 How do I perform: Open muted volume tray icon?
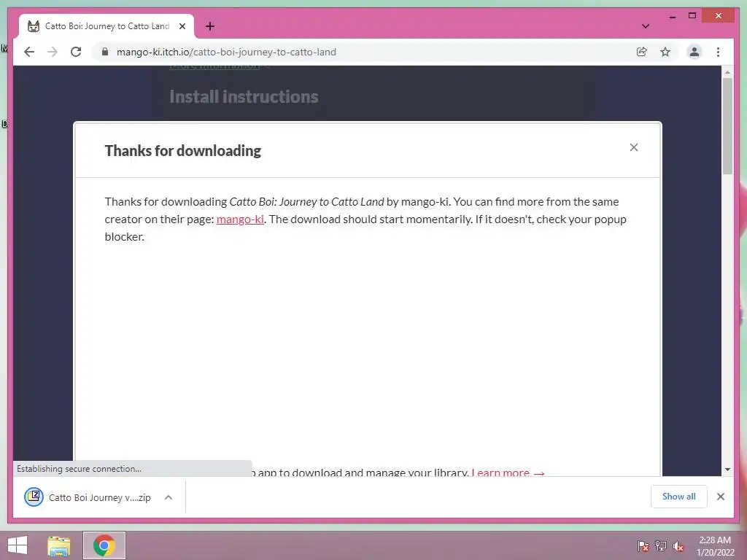click(678, 545)
